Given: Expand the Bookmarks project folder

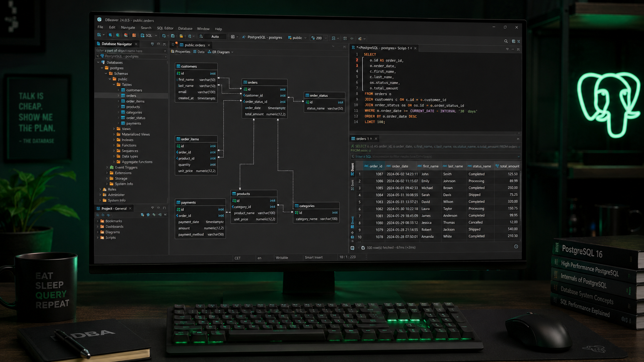Looking at the screenshot, I should point(98,221).
